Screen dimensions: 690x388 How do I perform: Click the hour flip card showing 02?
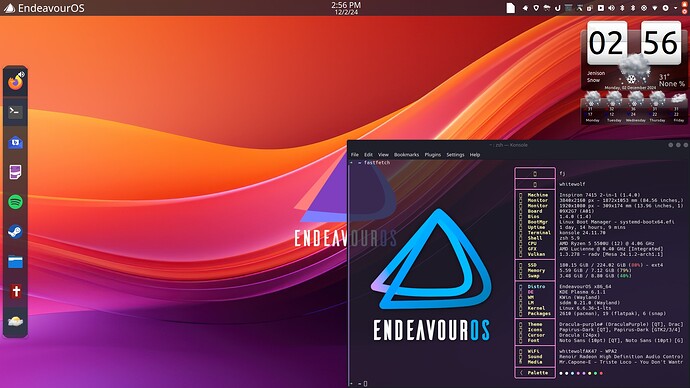[607, 43]
